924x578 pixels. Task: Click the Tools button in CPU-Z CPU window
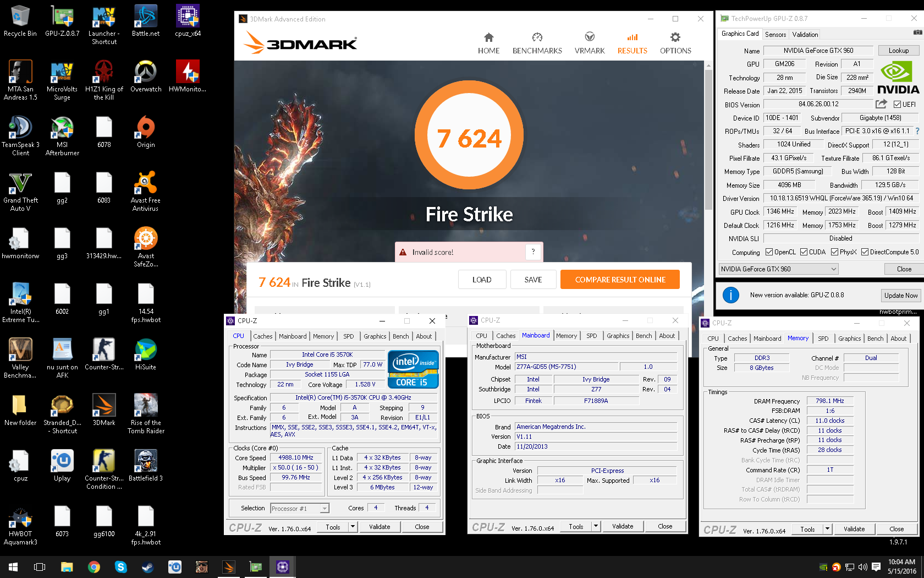point(333,527)
